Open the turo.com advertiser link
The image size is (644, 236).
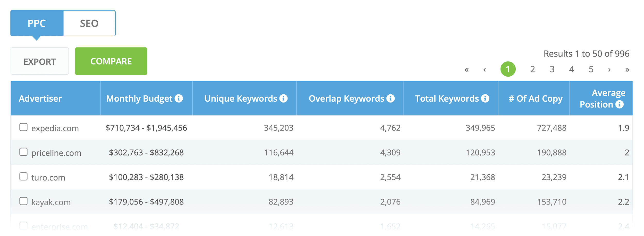(48, 177)
